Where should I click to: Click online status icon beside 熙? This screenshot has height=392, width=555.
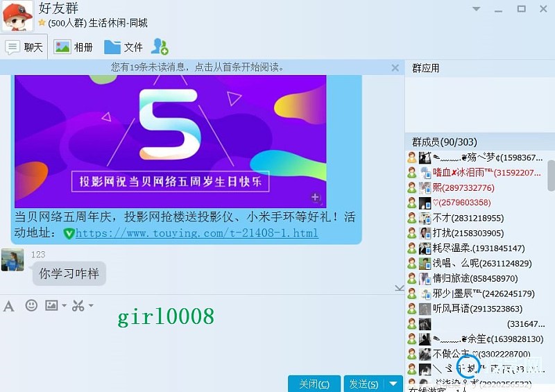click(411, 187)
